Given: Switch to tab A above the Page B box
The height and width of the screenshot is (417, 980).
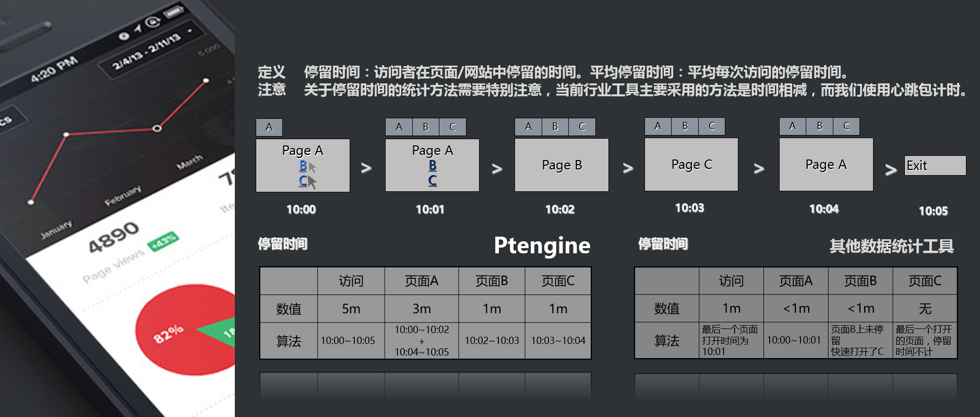Looking at the screenshot, I should coord(528,126).
